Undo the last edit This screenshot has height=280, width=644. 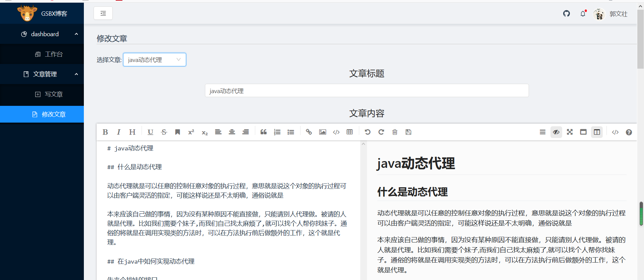368,132
